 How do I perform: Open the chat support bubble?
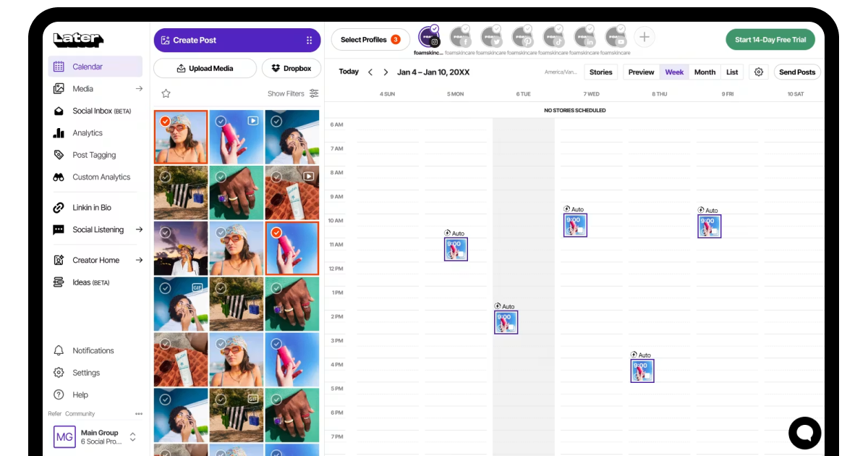coord(804,433)
